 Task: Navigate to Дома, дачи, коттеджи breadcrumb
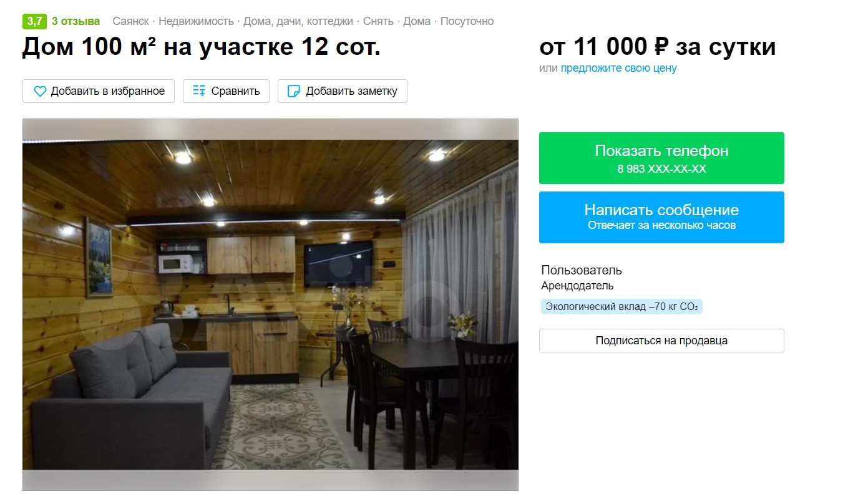[x=298, y=21]
